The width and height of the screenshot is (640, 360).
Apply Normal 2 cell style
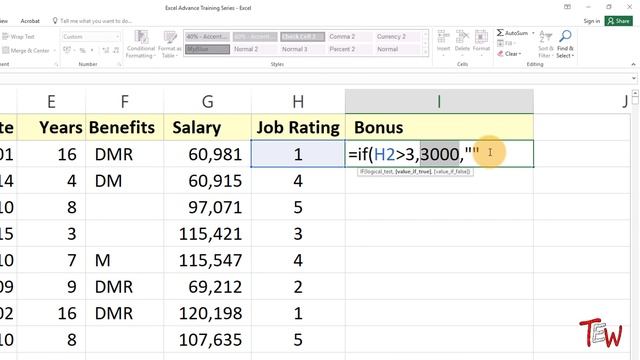(255, 49)
